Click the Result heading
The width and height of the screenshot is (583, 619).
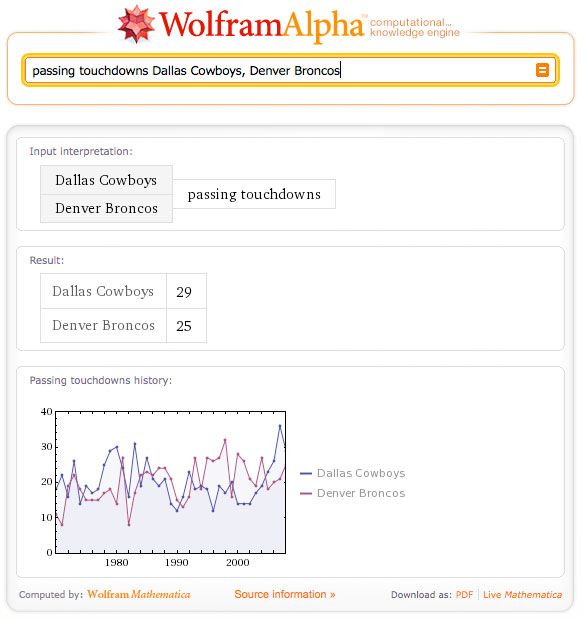click(x=47, y=260)
